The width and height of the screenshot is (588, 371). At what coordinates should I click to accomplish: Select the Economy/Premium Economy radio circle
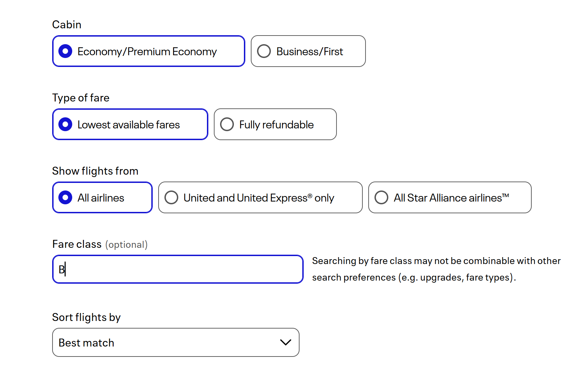[x=65, y=51]
